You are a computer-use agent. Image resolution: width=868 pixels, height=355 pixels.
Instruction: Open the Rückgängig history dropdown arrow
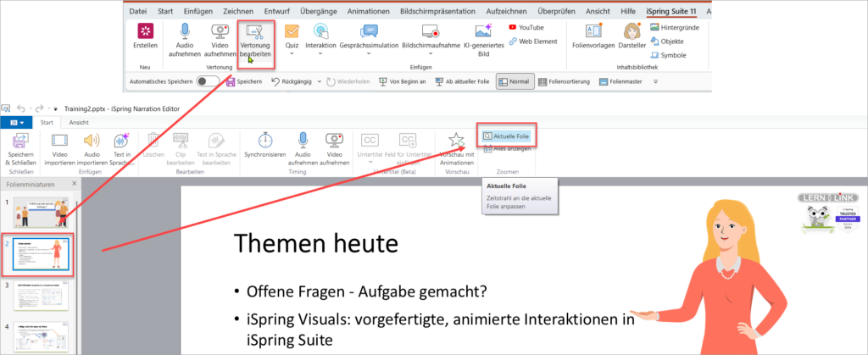[x=319, y=82]
